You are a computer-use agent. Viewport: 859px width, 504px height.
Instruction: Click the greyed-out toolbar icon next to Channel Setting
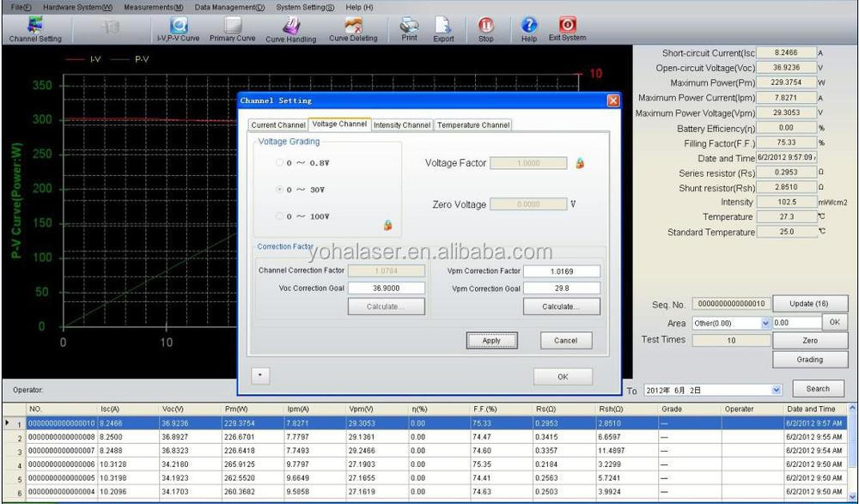pos(111,27)
